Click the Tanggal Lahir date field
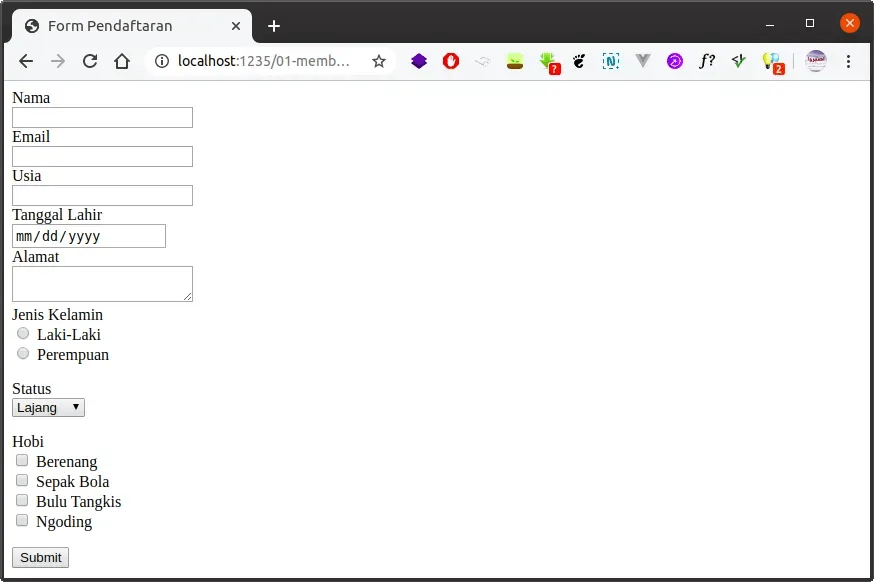This screenshot has height=582, width=874. [89, 236]
